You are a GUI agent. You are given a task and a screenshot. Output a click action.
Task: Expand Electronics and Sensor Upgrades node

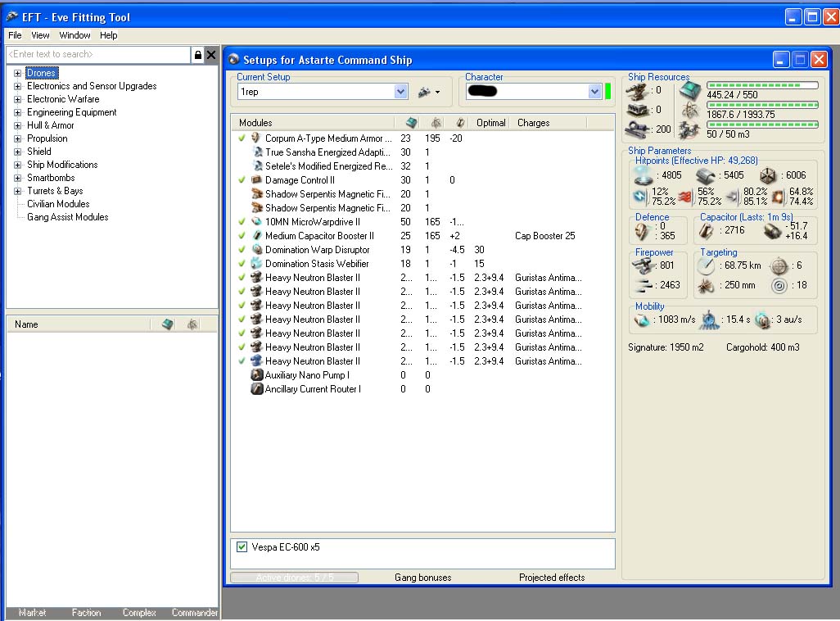click(18, 86)
